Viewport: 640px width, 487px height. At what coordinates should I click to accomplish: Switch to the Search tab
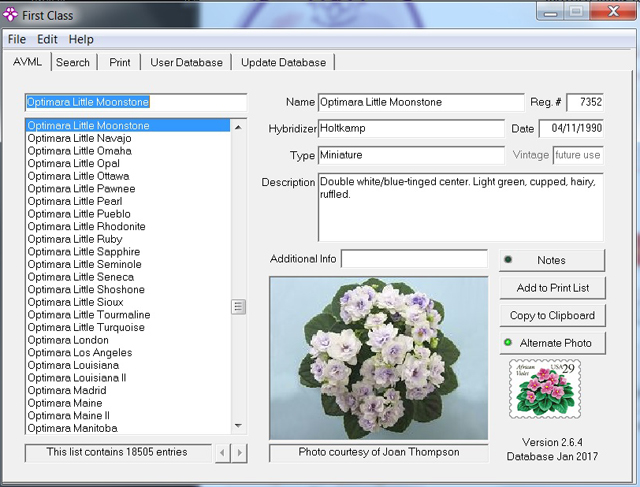click(73, 62)
